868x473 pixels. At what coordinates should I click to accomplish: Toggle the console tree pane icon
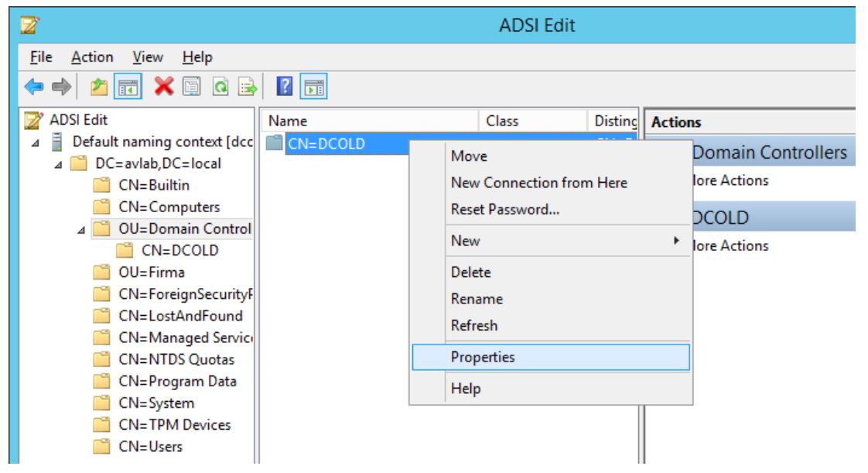pyautogui.click(x=128, y=87)
